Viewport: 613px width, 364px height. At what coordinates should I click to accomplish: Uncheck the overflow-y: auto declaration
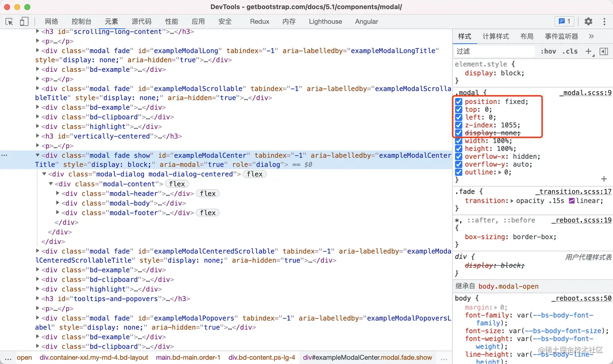(459, 164)
